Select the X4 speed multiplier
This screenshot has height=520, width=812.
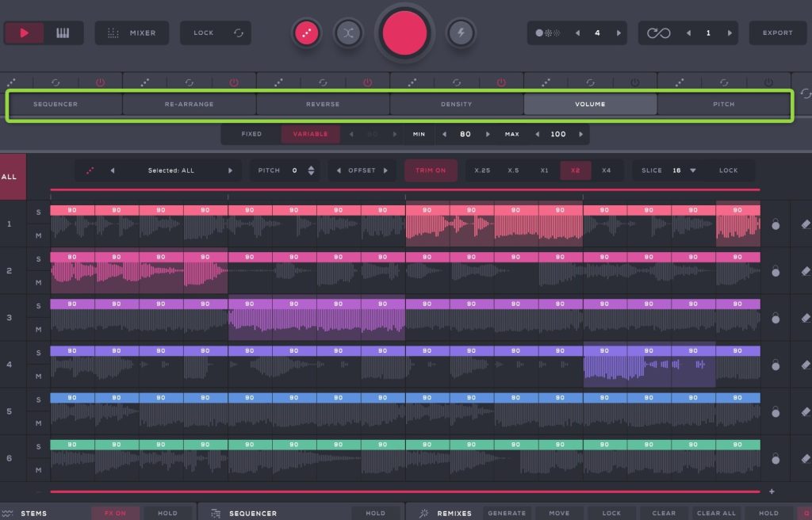tap(607, 170)
